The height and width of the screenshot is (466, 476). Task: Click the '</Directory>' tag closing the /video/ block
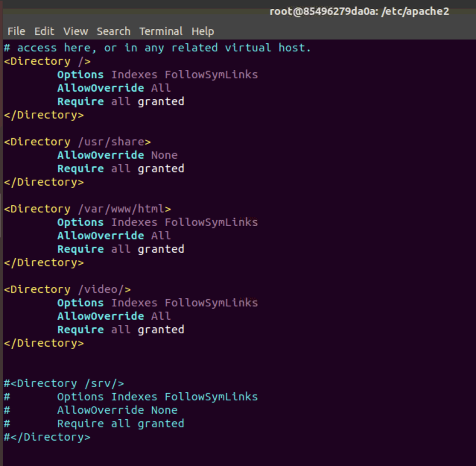(44, 343)
